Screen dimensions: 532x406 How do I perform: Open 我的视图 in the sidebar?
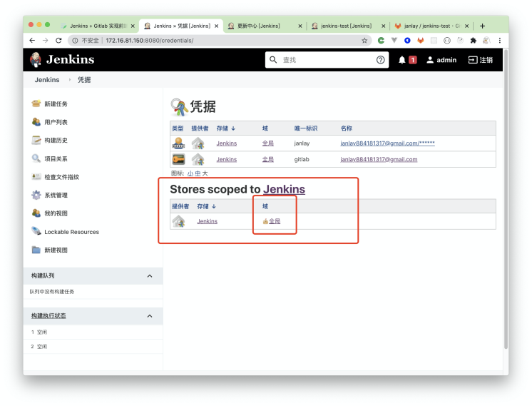point(56,213)
